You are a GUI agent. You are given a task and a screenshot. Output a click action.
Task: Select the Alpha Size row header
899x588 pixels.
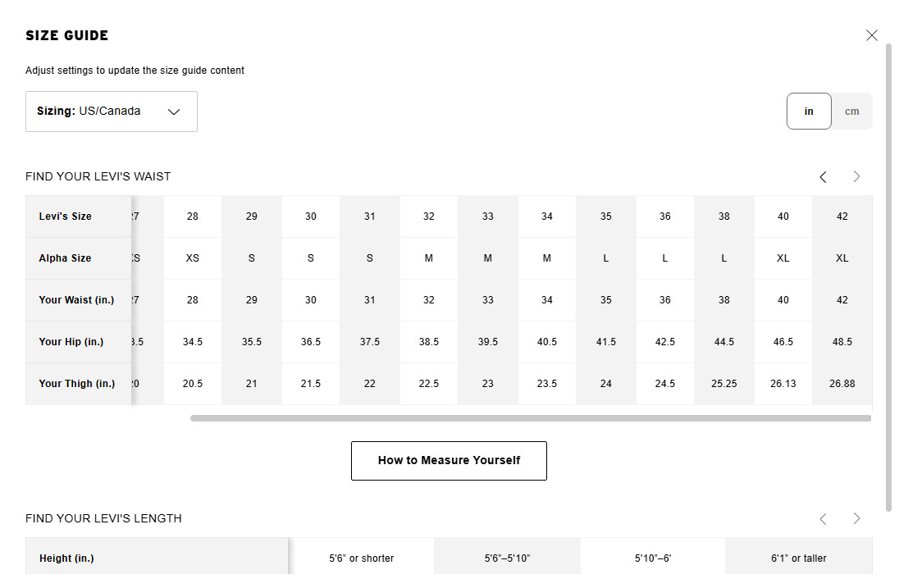point(79,258)
